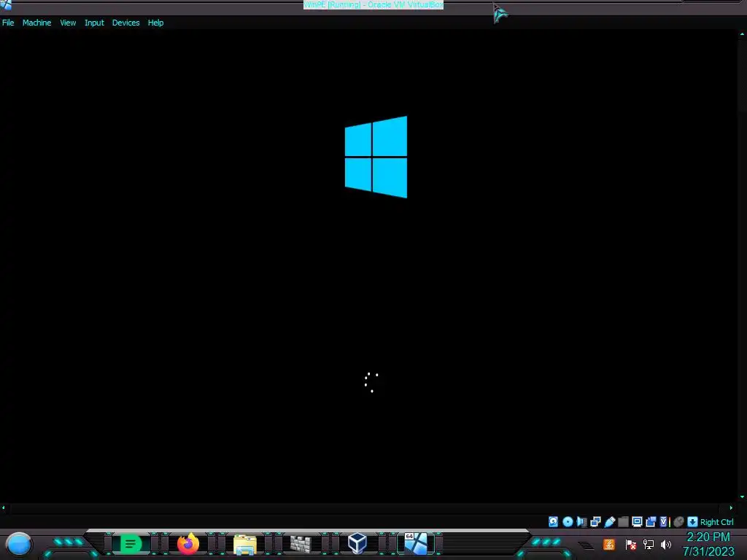Click the optical disc status icon
Image resolution: width=747 pixels, height=560 pixels.
tap(568, 522)
